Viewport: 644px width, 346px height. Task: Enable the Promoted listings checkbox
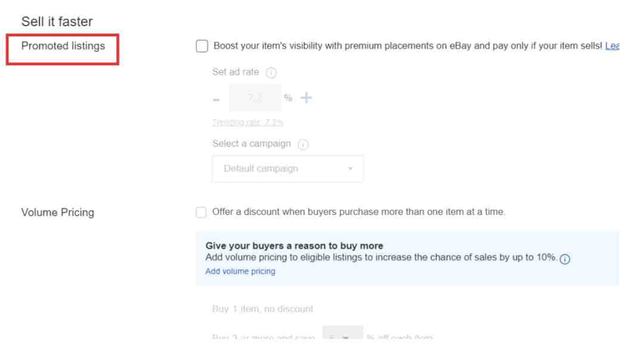point(202,46)
